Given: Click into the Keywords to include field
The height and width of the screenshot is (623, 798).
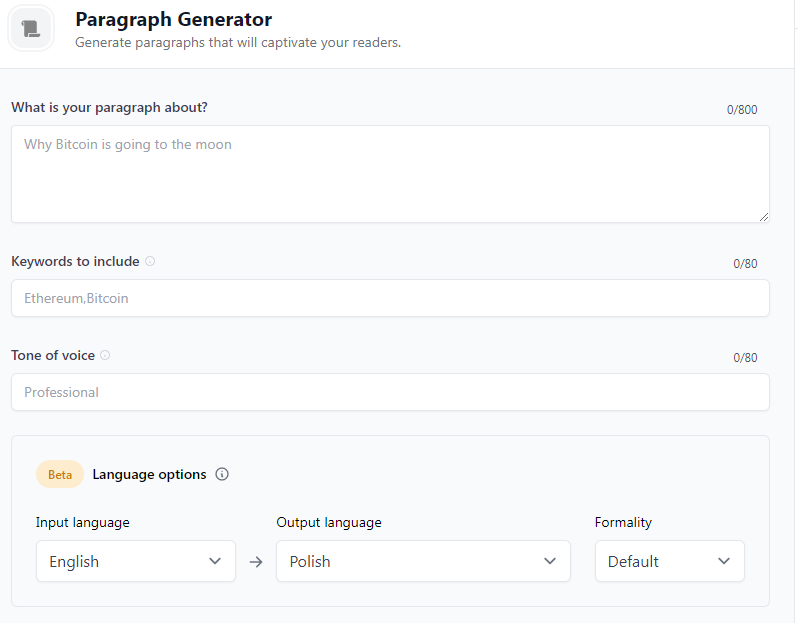Looking at the screenshot, I should [x=390, y=298].
